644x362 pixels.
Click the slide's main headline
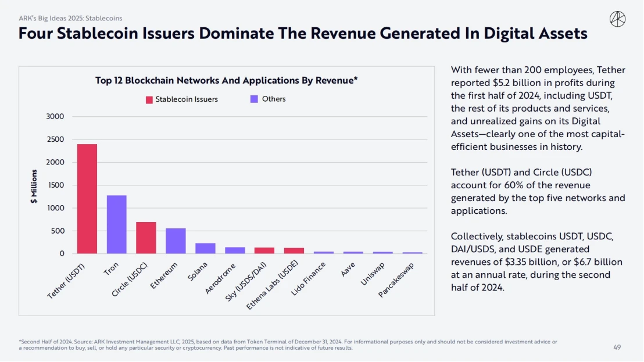click(x=303, y=34)
